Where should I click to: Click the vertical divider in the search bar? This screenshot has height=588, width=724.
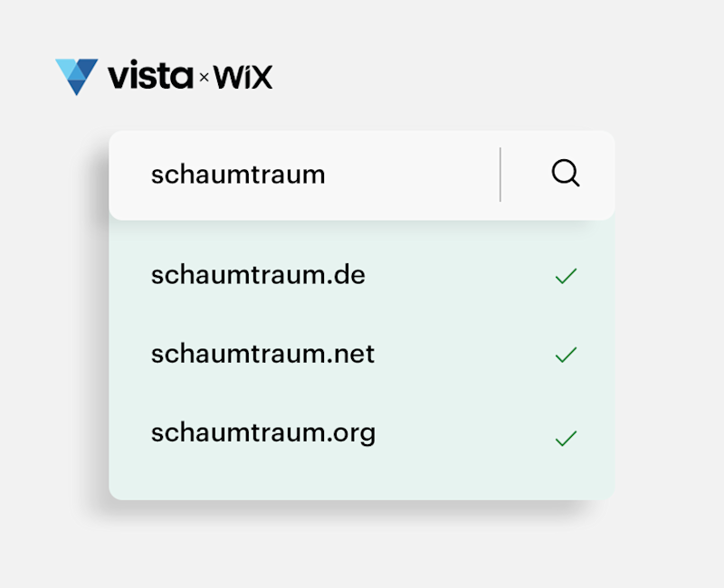tap(500, 175)
